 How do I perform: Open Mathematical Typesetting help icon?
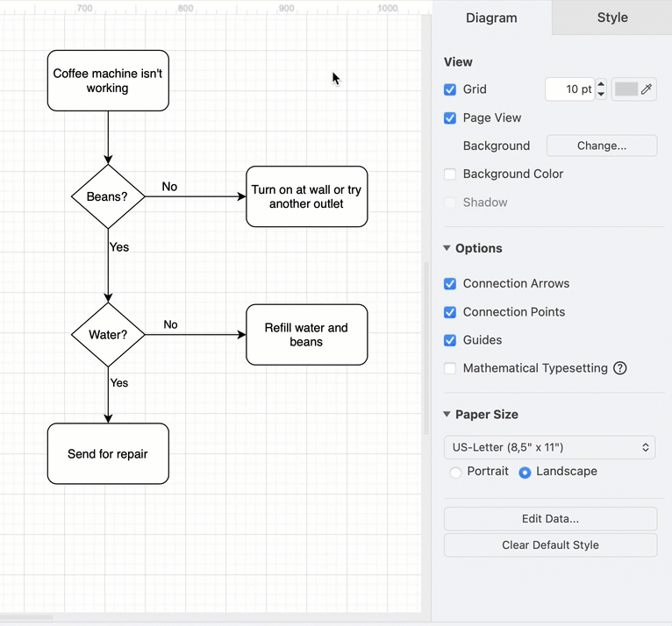[619, 368]
